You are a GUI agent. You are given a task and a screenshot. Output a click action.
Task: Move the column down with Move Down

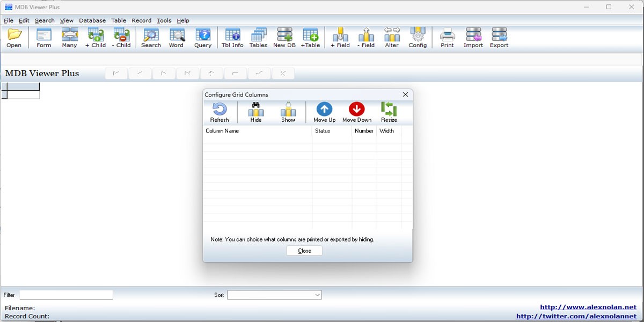coord(357,113)
